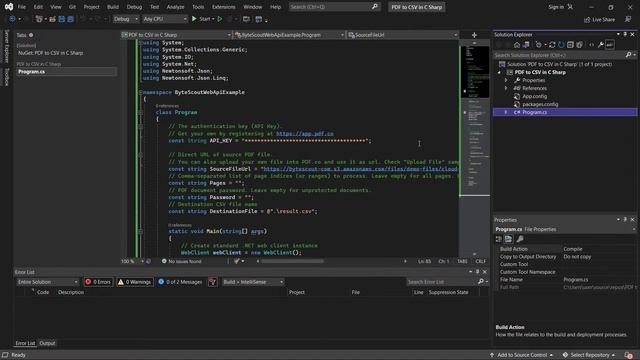Screen dimensions: 640x360
Task: Open the SourceFileUrl member dropdown
Action: click(402, 35)
